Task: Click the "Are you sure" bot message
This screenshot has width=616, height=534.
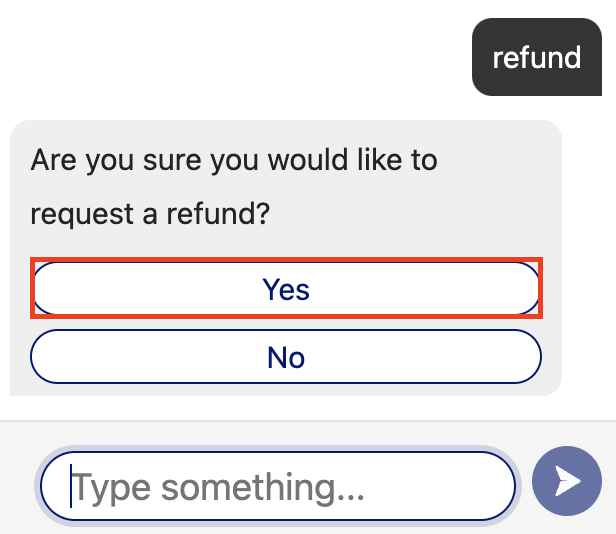Action: point(234,160)
